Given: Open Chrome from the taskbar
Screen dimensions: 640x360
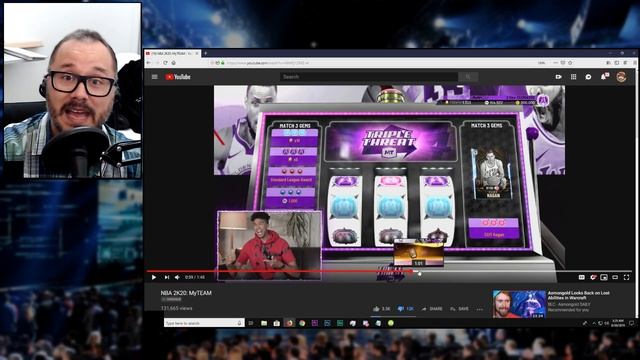Looking at the screenshot, I should pyautogui.click(x=302, y=323).
